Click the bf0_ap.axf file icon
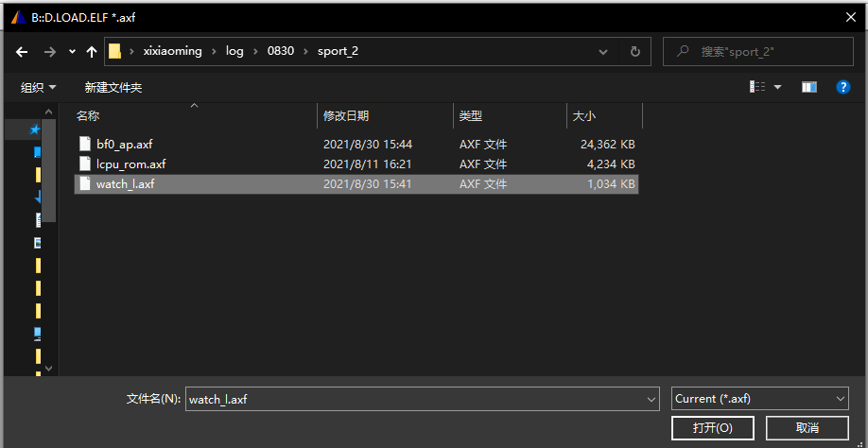This screenshot has width=868, height=448. pos(85,145)
